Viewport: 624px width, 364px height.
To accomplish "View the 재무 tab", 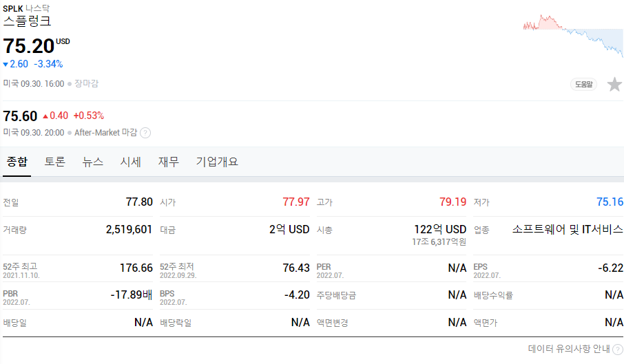I will (x=168, y=162).
